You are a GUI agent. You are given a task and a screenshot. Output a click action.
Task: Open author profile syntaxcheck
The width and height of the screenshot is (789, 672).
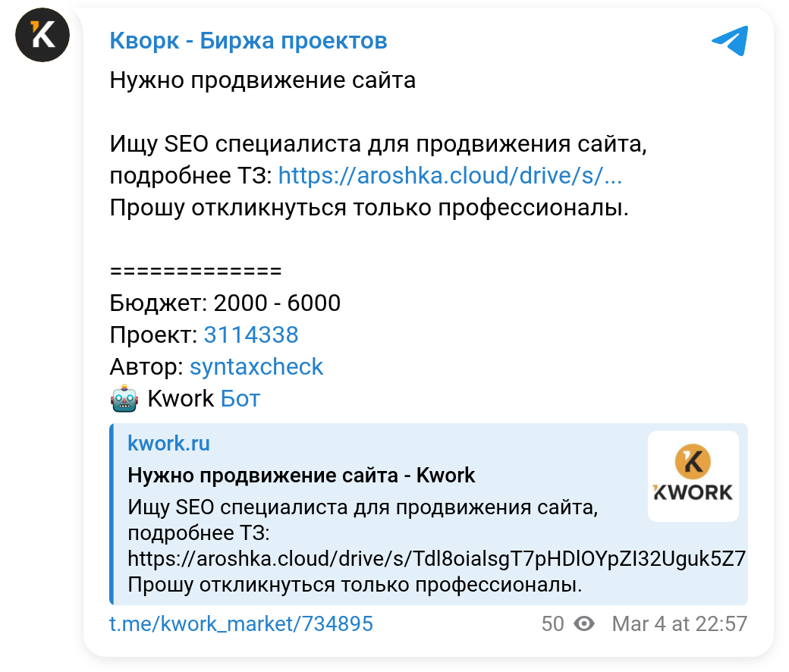(256, 366)
